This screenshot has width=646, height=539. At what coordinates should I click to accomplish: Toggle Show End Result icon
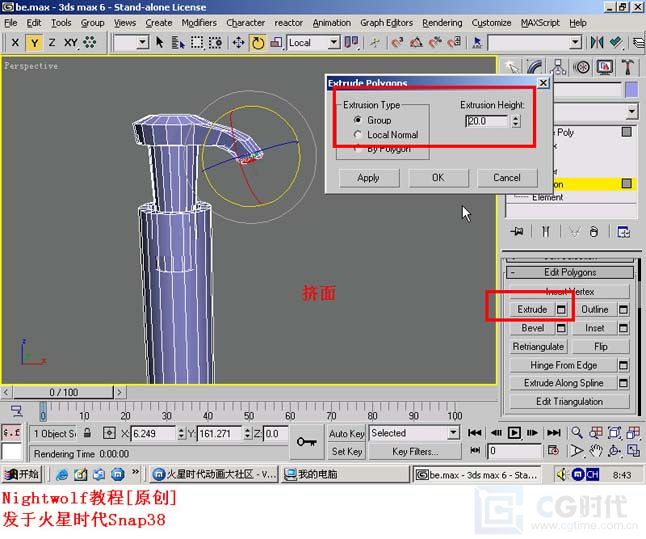[545, 232]
